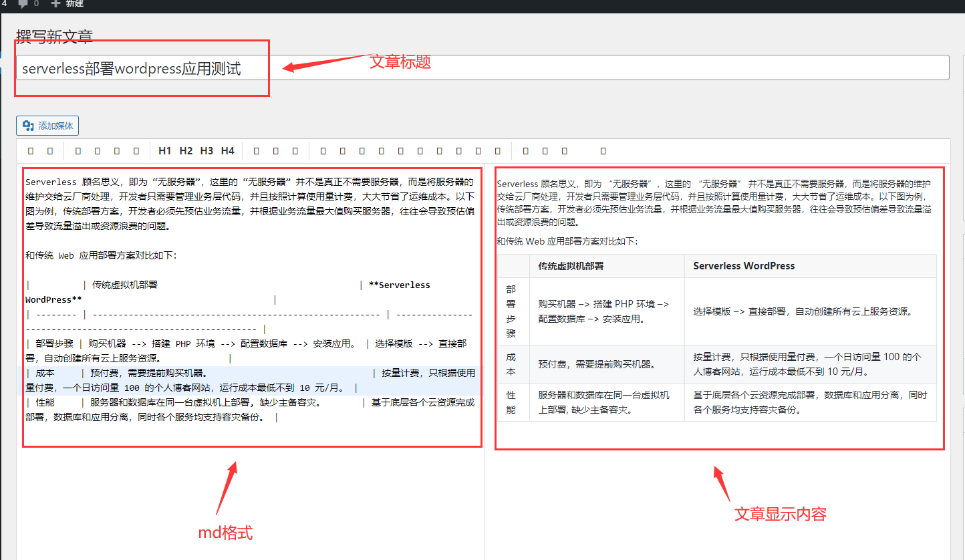Screen dimensions: 965x560
Task: Insert an image via the toolbar icon
Action: click(x=360, y=150)
